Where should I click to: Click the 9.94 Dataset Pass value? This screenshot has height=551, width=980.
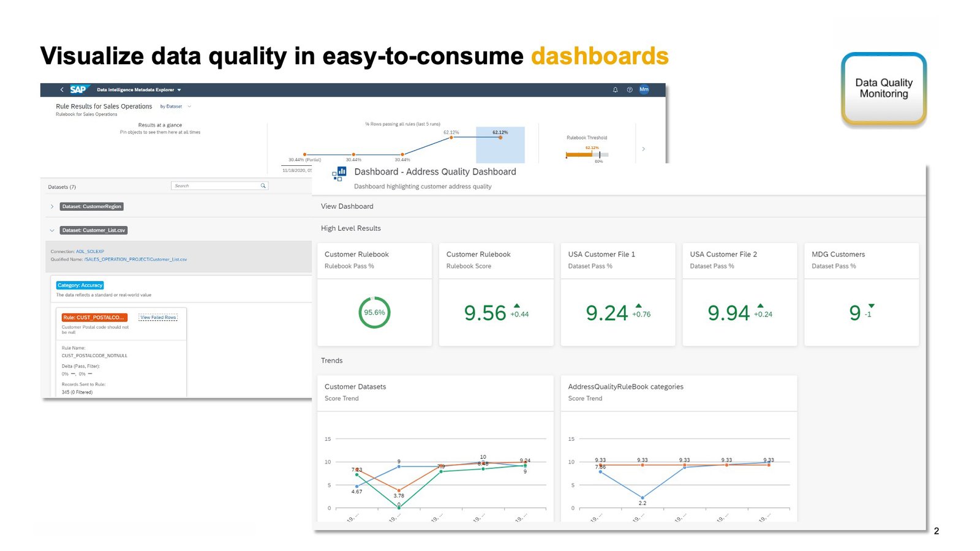click(x=729, y=313)
